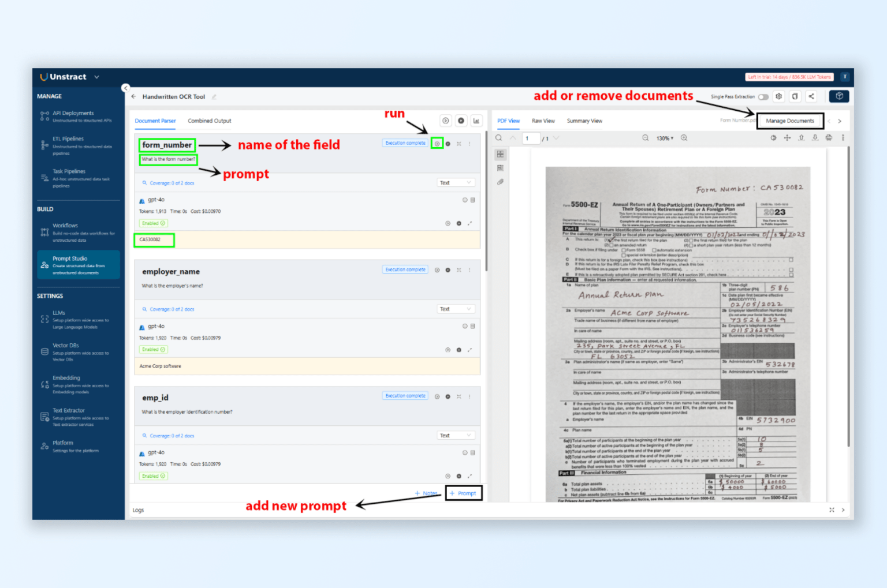Toggle Single Pass Extraction switch
This screenshot has height=588, width=887.
[x=763, y=97]
